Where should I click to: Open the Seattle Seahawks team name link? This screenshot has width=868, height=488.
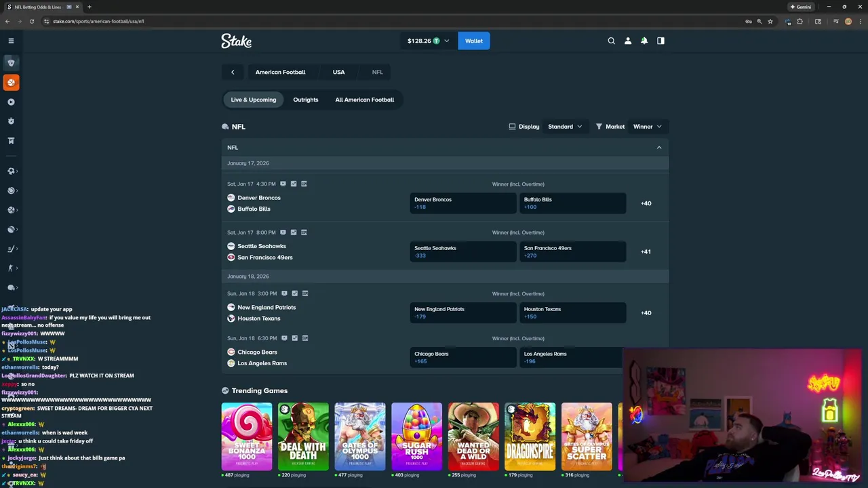[x=262, y=246]
